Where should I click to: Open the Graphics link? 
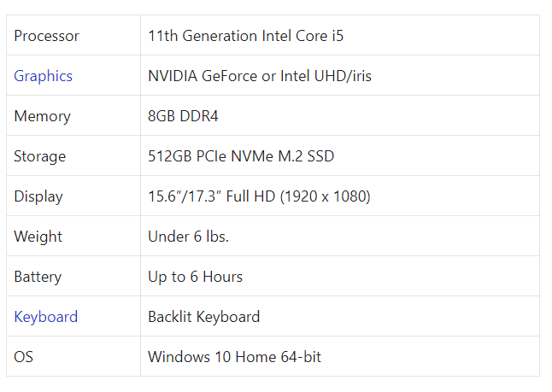(43, 76)
